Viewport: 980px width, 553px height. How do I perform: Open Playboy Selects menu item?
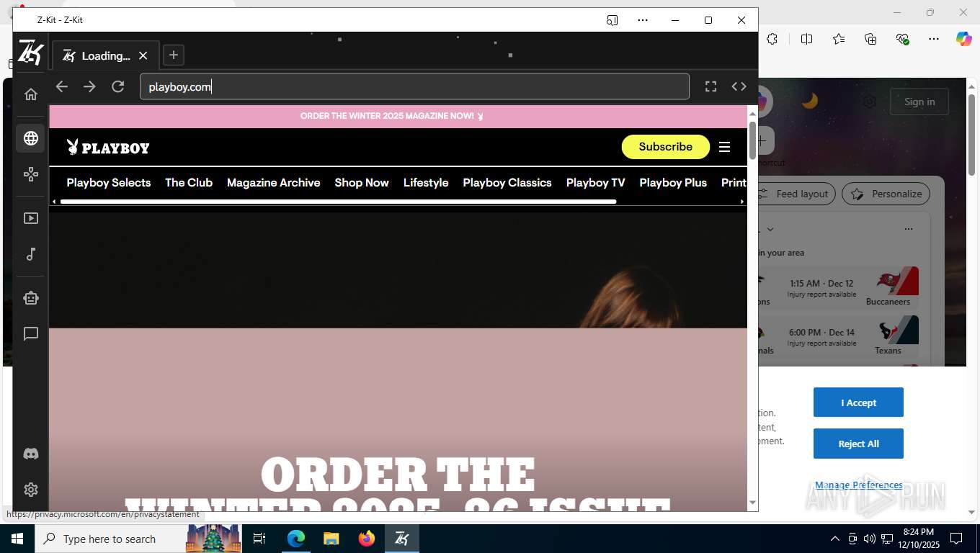click(x=109, y=183)
